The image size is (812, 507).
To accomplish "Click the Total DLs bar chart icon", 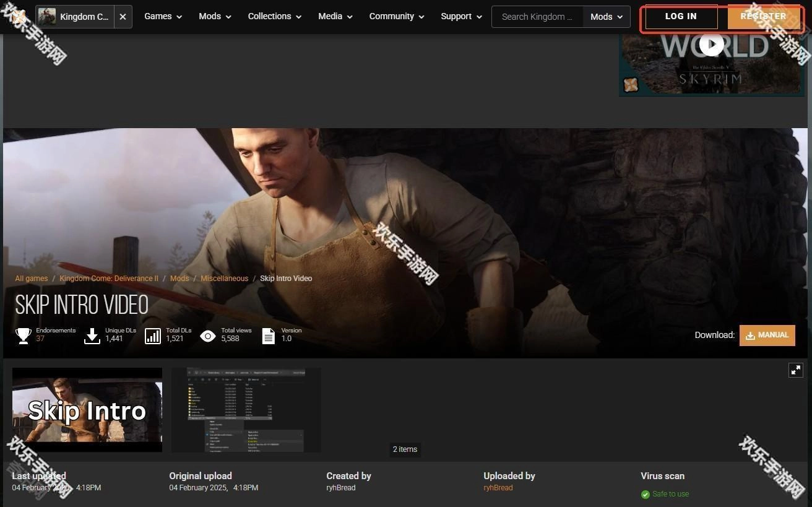I will (153, 336).
